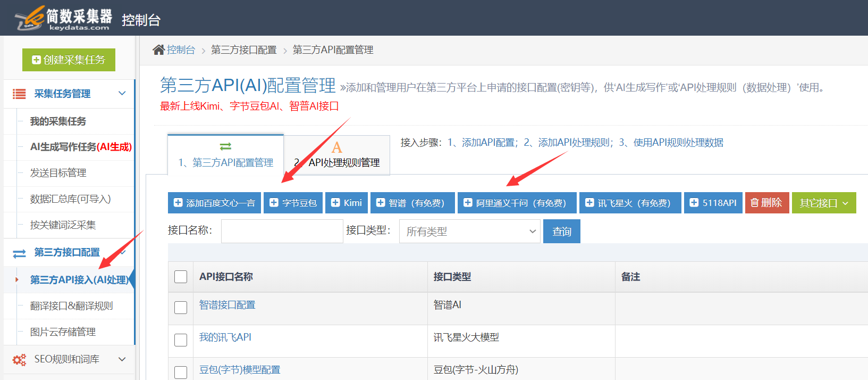Click the green swap icon on tab 1
Screen dimensions: 868x380
(x=225, y=146)
